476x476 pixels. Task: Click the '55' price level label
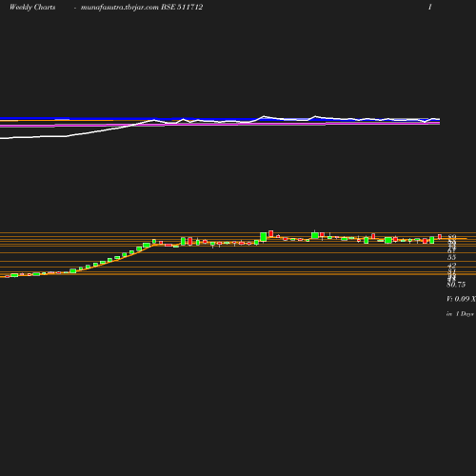[451, 257]
